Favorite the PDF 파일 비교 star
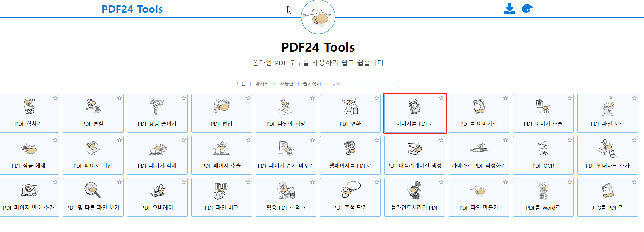 click(248, 182)
